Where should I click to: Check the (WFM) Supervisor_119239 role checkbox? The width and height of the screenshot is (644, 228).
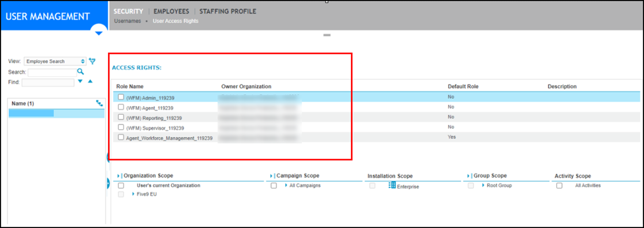pyautogui.click(x=121, y=127)
